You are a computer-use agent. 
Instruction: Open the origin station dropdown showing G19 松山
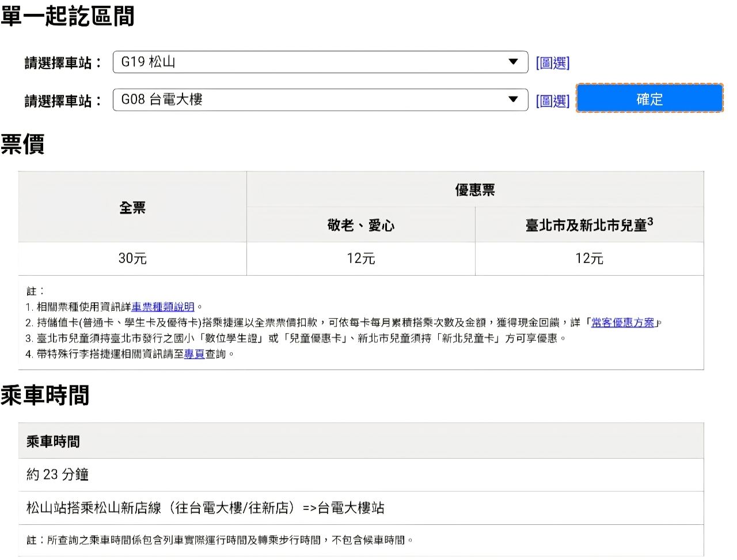[320, 62]
